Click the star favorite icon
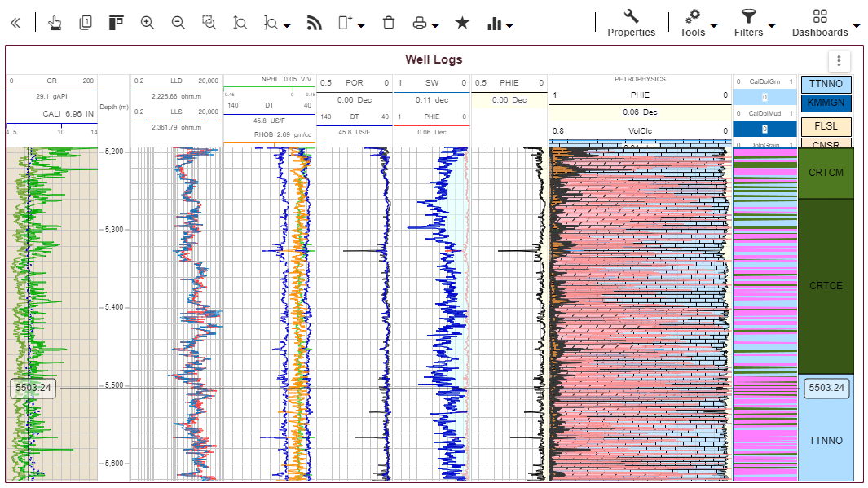 (462, 23)
